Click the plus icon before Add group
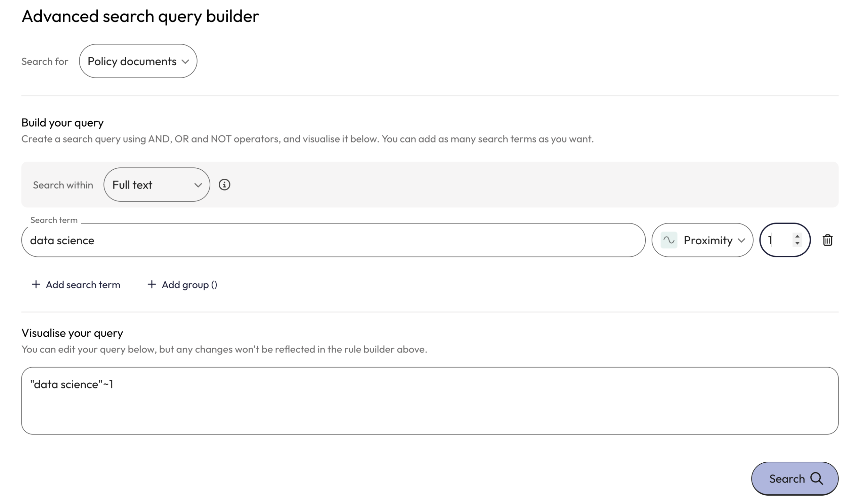 tap(152, 284)
